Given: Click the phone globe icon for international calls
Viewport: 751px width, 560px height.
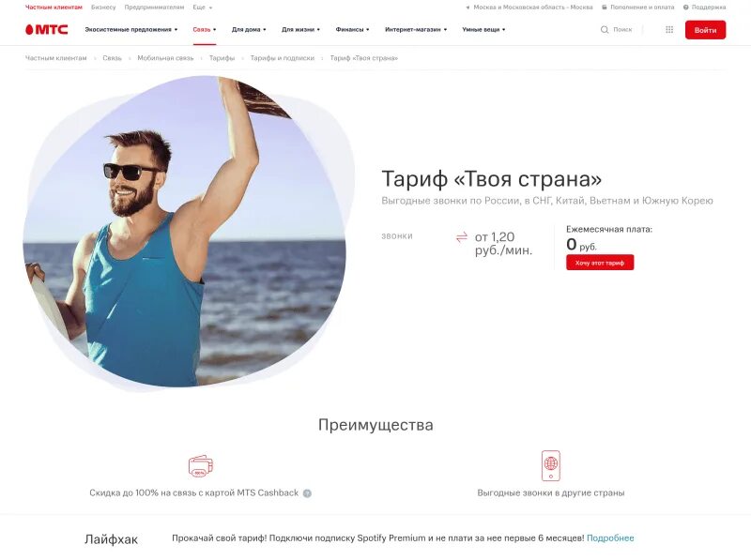Looking at the screenshot, I should coord(551,465).
